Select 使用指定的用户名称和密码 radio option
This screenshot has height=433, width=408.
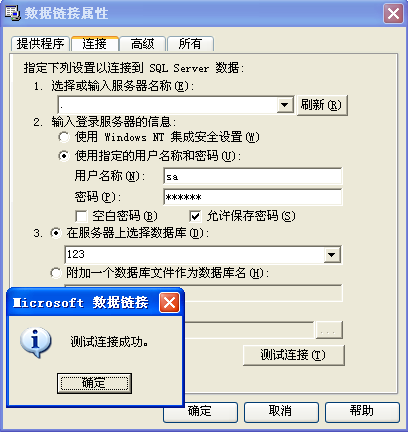point(64,156)
